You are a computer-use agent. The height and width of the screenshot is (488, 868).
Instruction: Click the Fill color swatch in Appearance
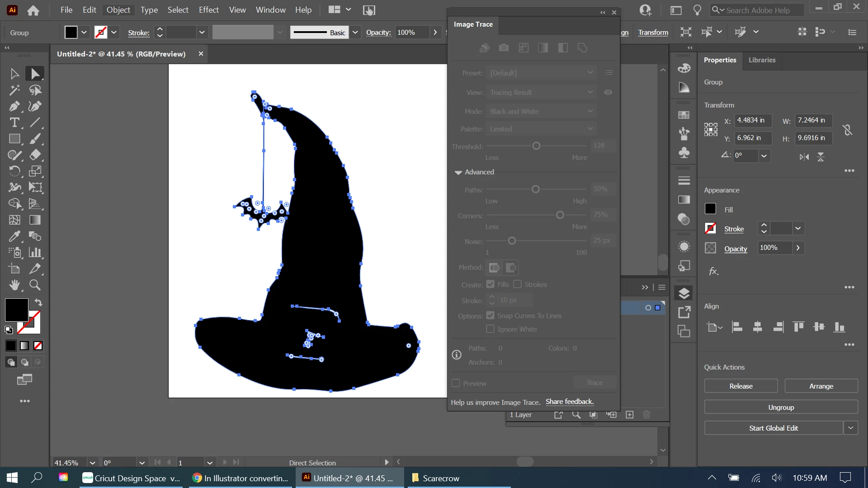pyautogui.click(x=710, y=209)
